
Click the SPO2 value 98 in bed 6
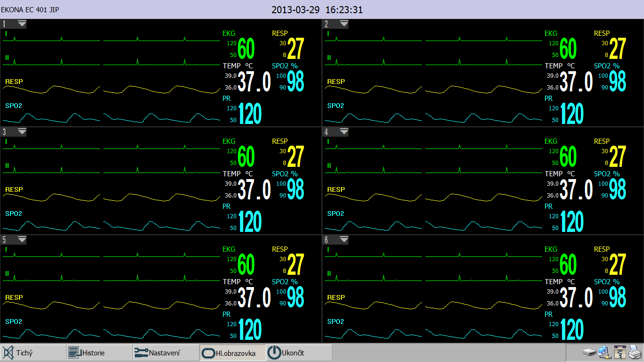618,297
